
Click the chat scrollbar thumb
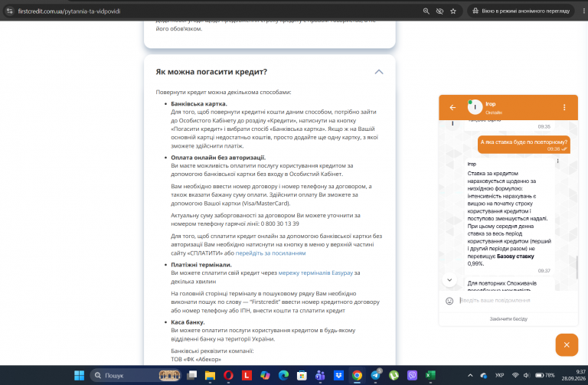tap(577, 267)
